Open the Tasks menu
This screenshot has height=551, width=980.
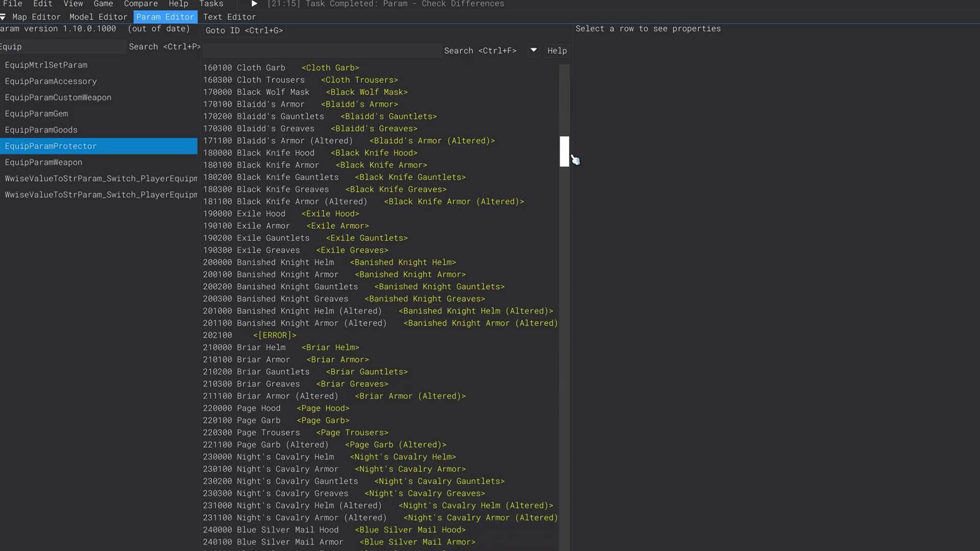pos(211,4)
